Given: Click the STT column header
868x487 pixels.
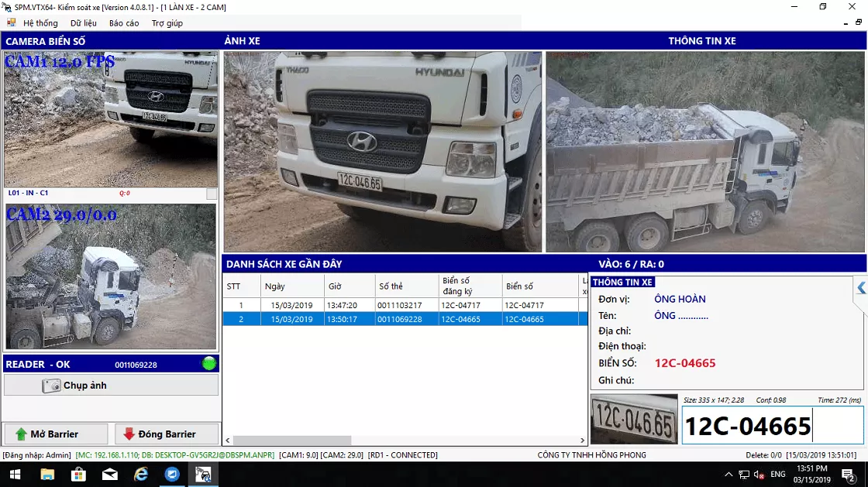Looking at the screenshot, I should click(241, 286).
